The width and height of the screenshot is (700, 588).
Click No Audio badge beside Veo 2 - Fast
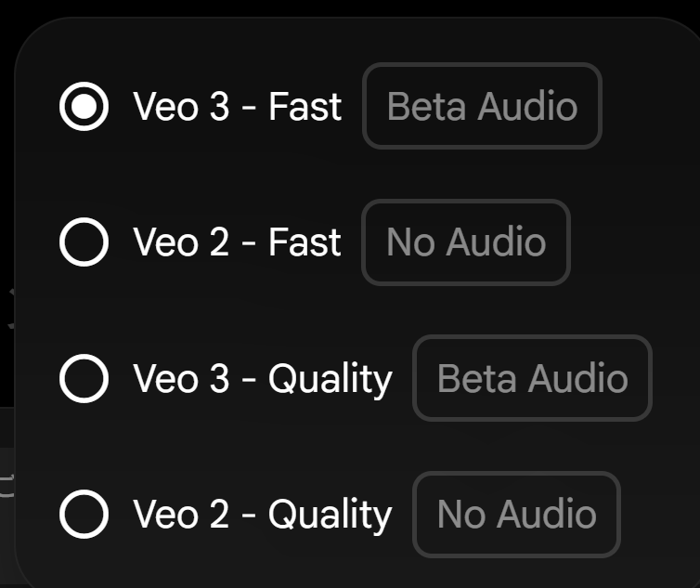[x=465, y=242]
